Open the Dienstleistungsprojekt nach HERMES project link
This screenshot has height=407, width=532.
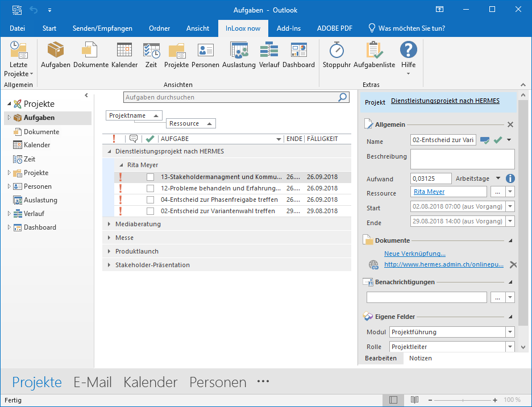point(445,101)
